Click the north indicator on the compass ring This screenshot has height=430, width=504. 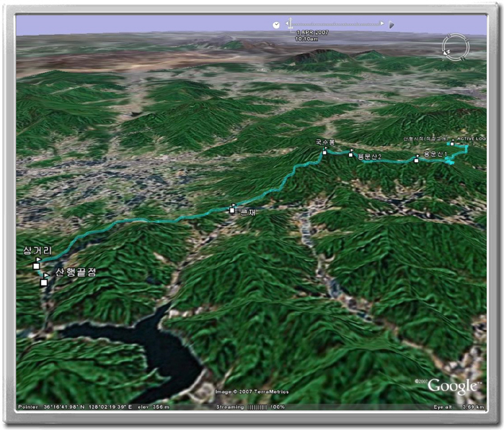point(447,52)
